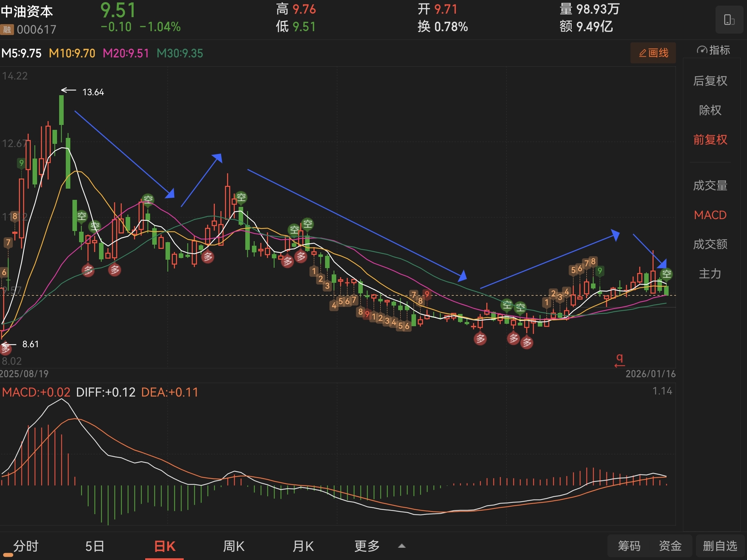Switch to 分时 intraday tab

point(26,546)
